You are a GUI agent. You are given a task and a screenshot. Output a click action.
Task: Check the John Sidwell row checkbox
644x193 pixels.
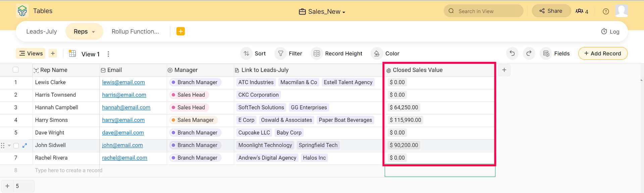pos(16,145)
